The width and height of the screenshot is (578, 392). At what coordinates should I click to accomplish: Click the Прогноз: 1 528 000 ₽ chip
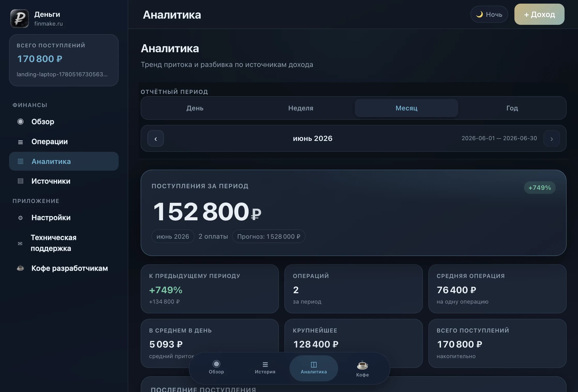269,236
